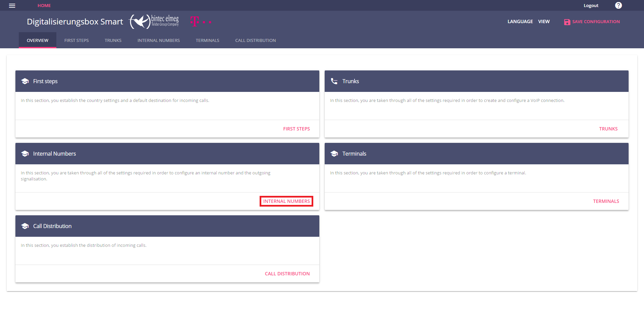Click the CALL DISTRIBUTION card link
The height and width of the screenshot is (330, 644).
[287, 274]
